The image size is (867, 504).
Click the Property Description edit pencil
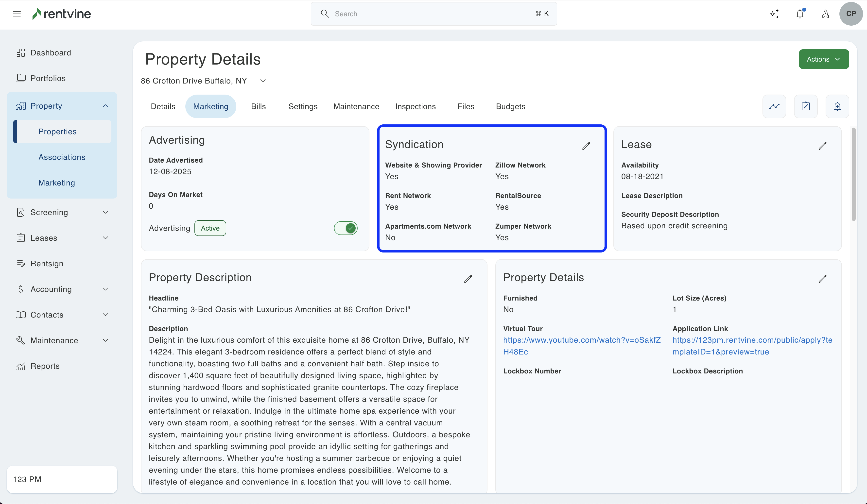468,278
